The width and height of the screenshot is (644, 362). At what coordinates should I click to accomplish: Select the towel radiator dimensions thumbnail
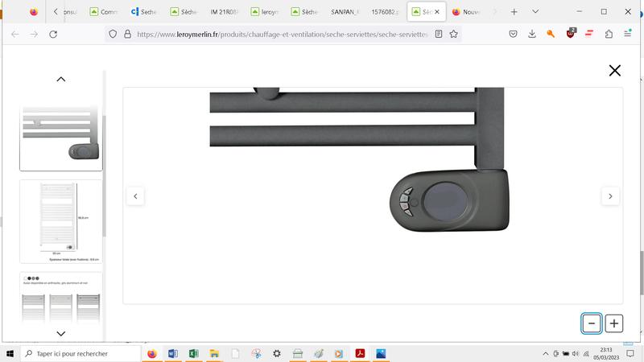[61, 220]
